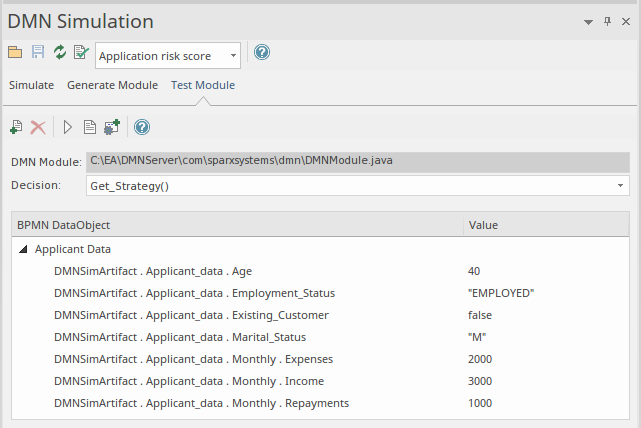Click the gear with plus icon

(x=112, y=127)
